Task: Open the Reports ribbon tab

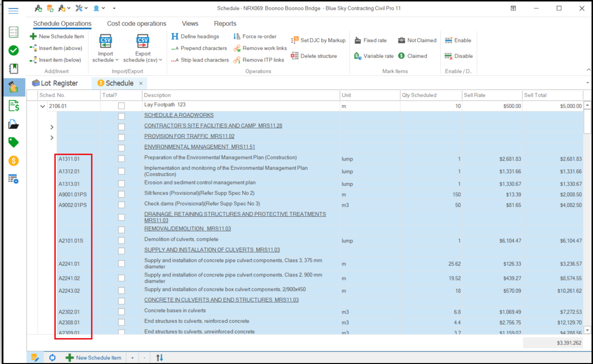Action: click(x=225, y=23)
